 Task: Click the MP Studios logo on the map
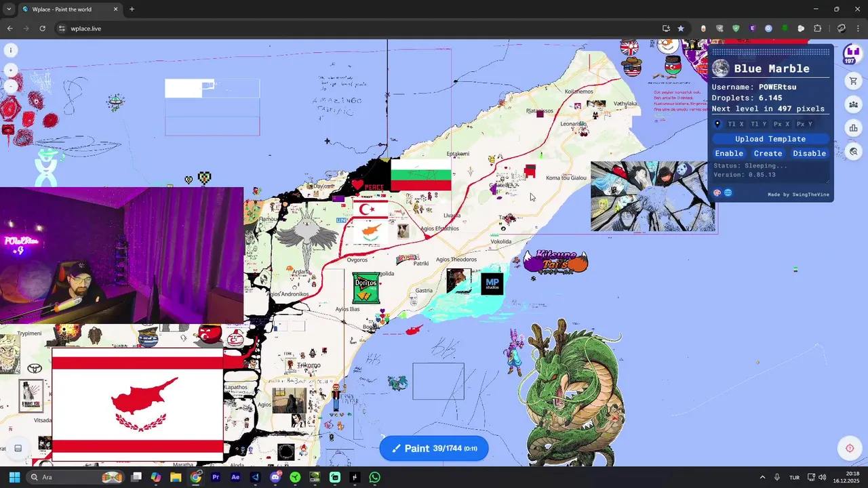click(x=492, y=283)
